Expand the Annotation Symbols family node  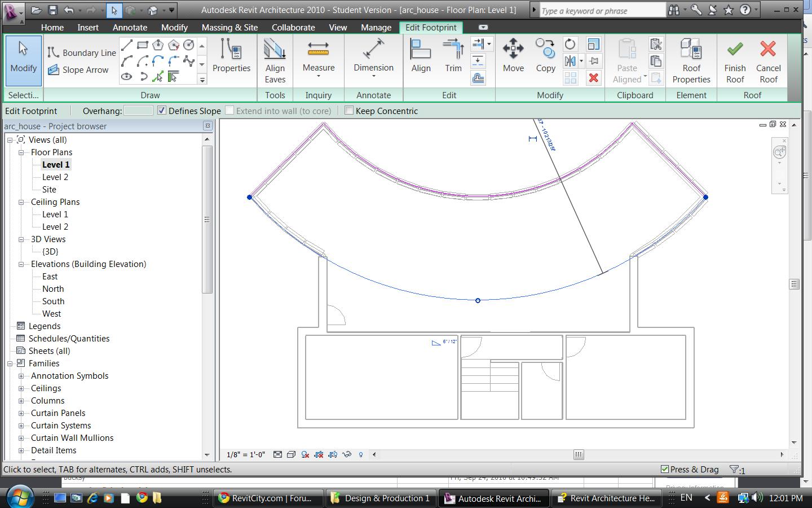21,376
